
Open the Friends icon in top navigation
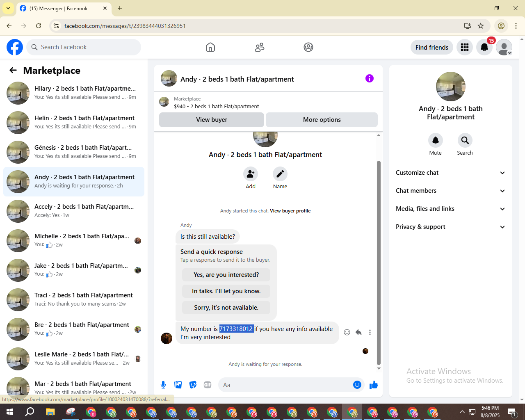[x=260, y=47]
